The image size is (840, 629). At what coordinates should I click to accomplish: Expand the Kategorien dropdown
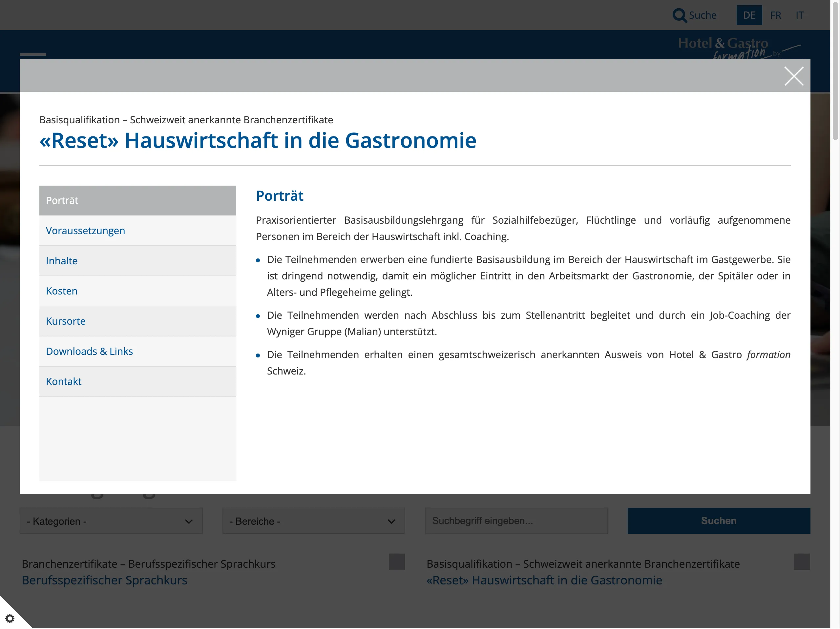click(x=111, y=521)
